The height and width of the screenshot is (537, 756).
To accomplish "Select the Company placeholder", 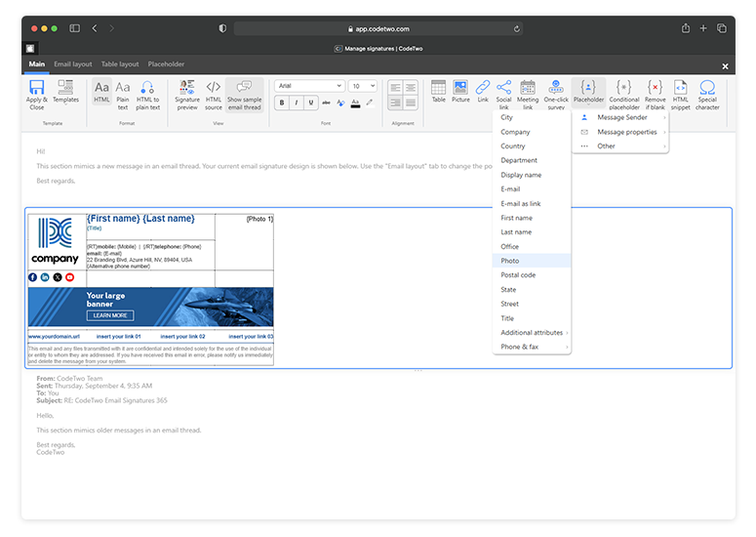I will click(x=532, y=132).
